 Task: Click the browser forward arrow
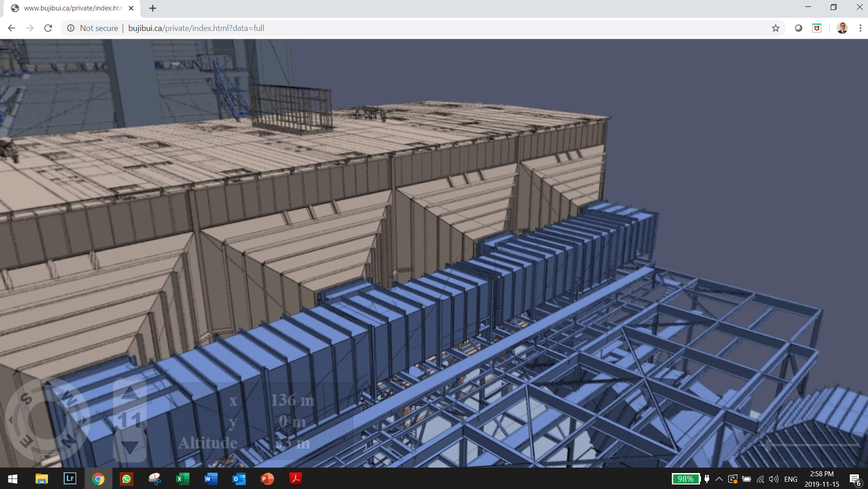pyautogui.click(x=30, y=28)
